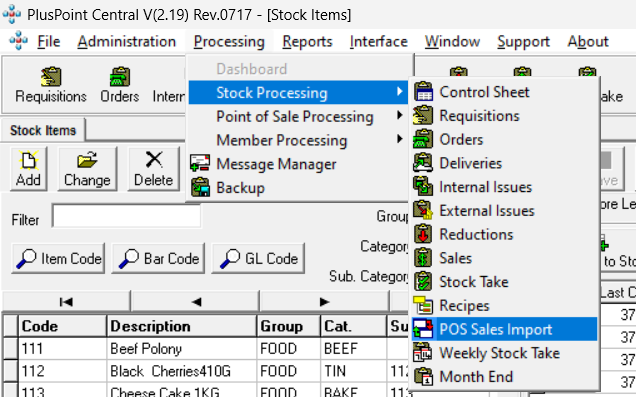The height and width of the screenshot is (397, 636).
Task: Select Reductions with the red arrow icon
Action: [504, 234]
